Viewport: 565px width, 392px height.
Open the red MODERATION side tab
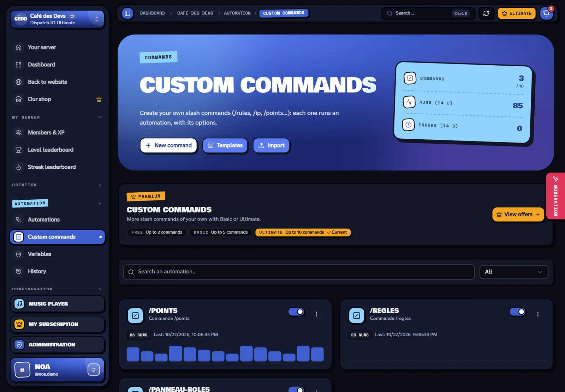pos(555,196)
